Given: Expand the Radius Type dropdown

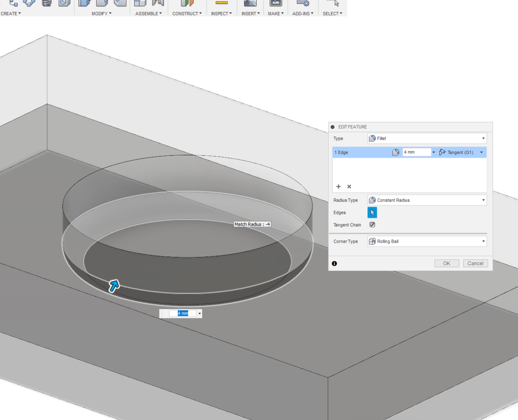Looking at the screenshot, I should point(427,200).
